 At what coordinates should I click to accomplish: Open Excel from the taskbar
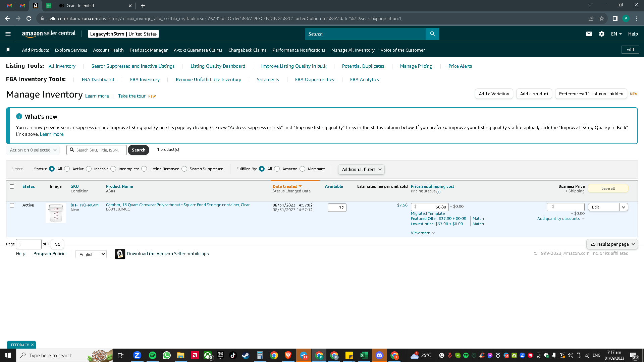pos(364,355)
